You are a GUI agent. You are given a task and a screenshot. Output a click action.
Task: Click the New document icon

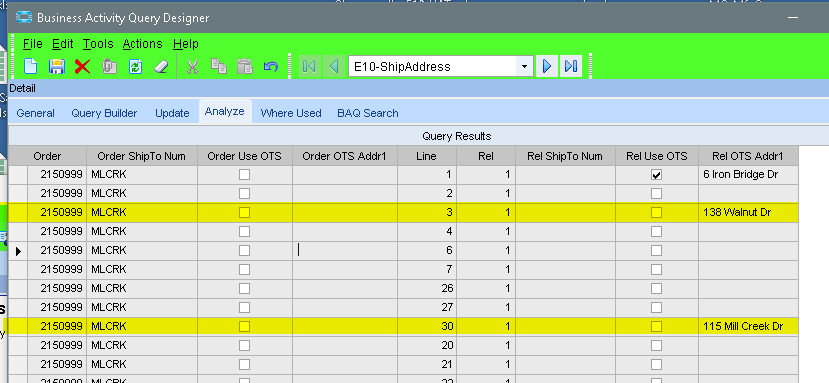point(31,66)
